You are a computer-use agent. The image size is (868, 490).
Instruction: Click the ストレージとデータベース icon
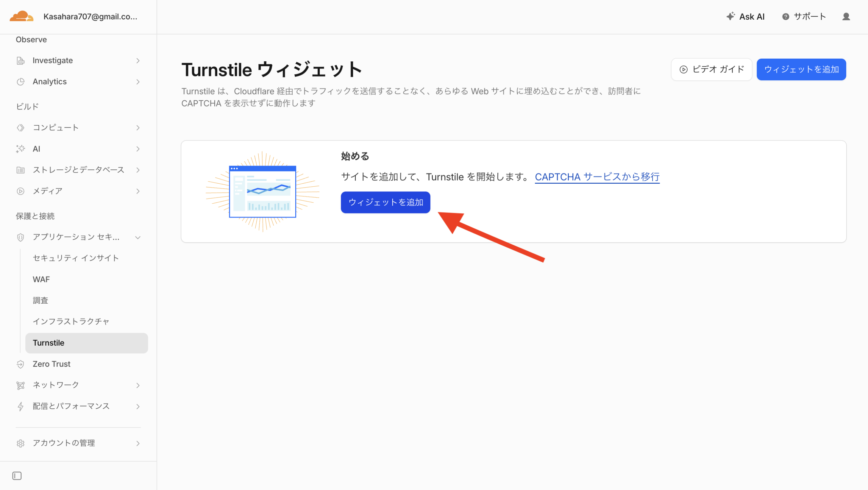21,170
